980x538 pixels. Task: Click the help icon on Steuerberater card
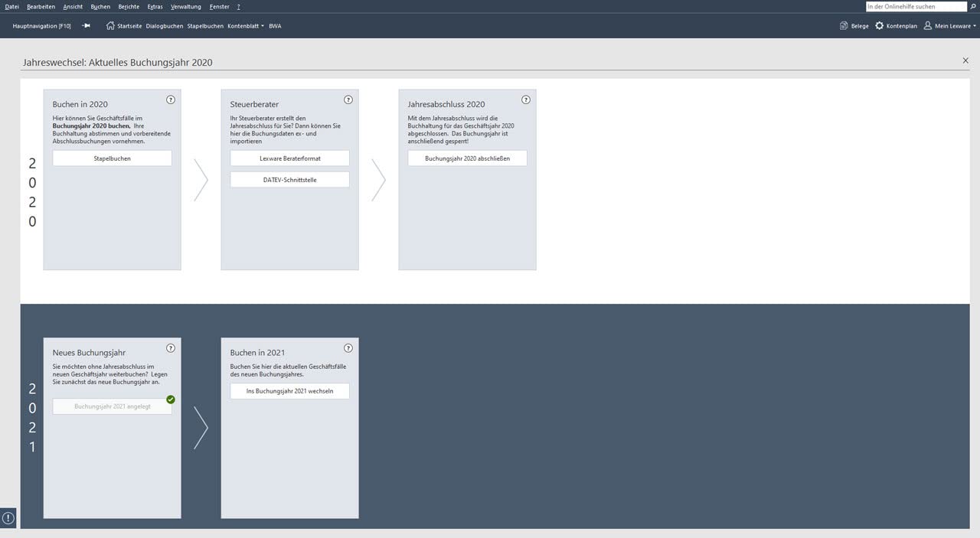348,99
